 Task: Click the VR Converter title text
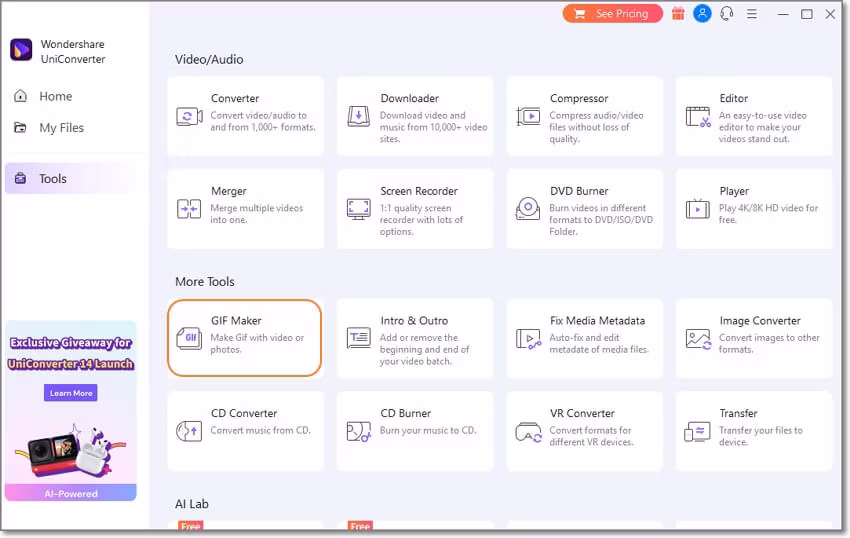[x=582, y=413]
